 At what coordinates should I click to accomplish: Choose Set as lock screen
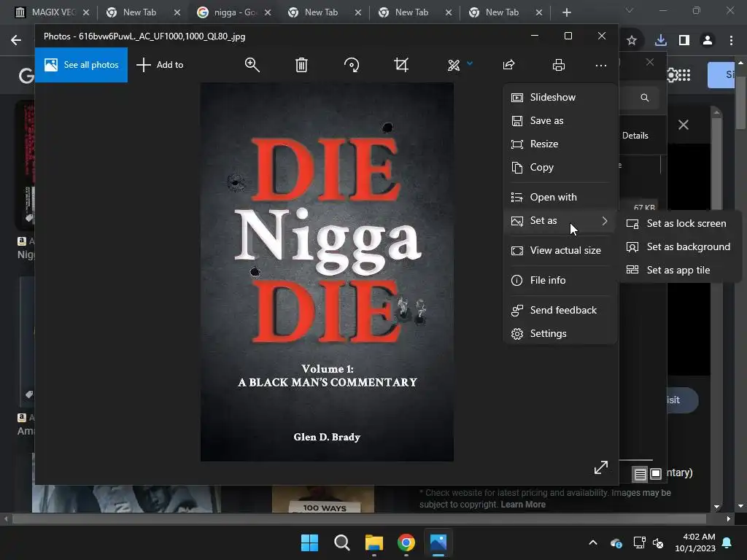680,223
